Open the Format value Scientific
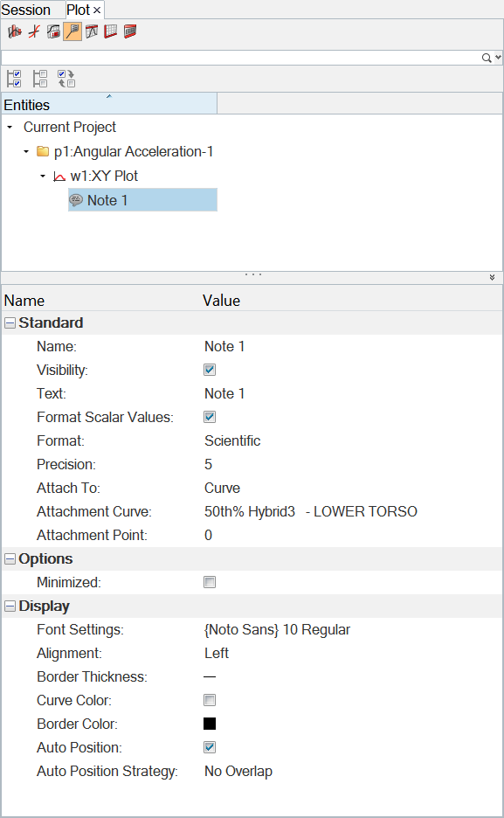This screenshot has height=818, width=504. pyautogui.click(x=232, y=440)
